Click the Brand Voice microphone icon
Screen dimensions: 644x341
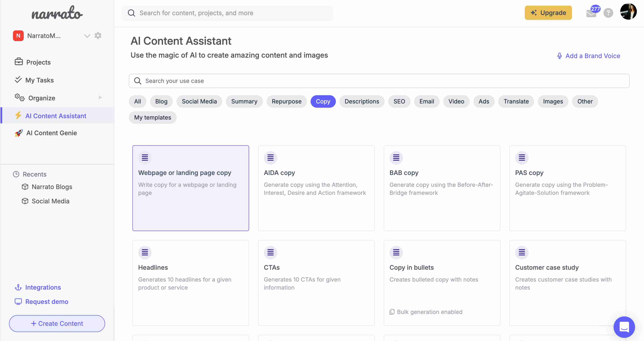(559, 56)
